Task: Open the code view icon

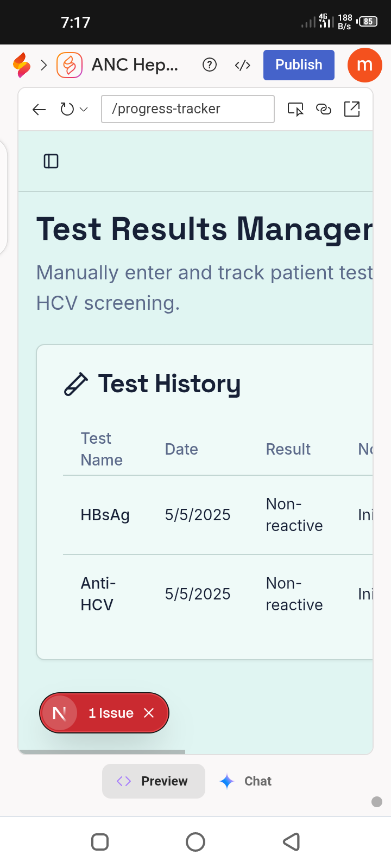Action: tap(242, 65)
